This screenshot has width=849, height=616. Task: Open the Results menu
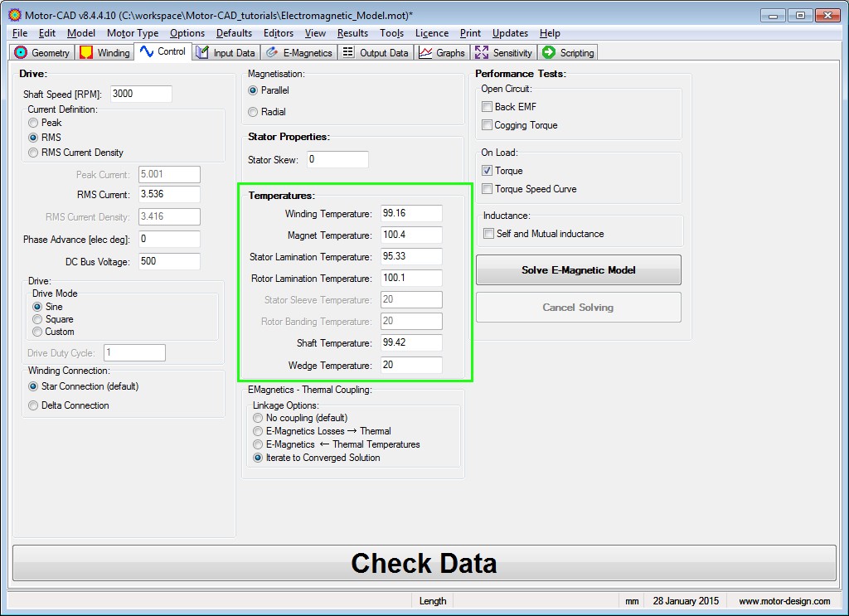352,33
